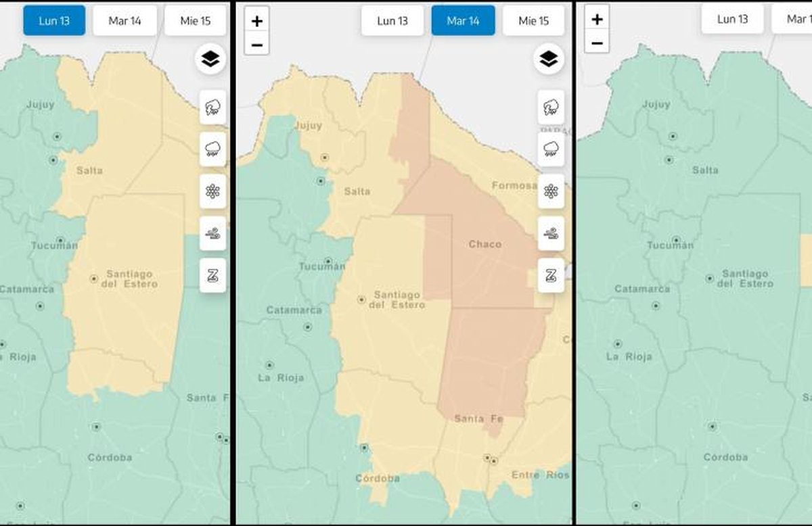The image size is (812, 526).
Task: Click the Santiago del Estero city marker, left map
Action: click(93, 278)
